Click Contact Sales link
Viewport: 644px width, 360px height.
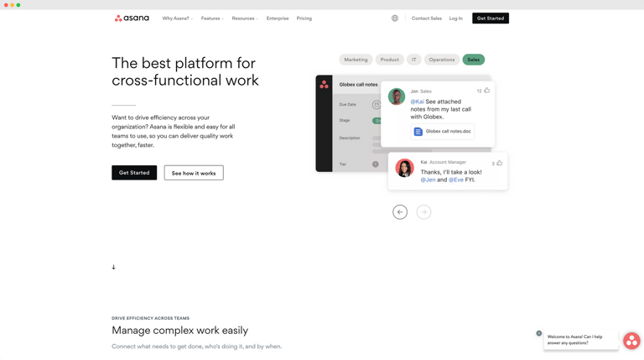coord(427,18)
